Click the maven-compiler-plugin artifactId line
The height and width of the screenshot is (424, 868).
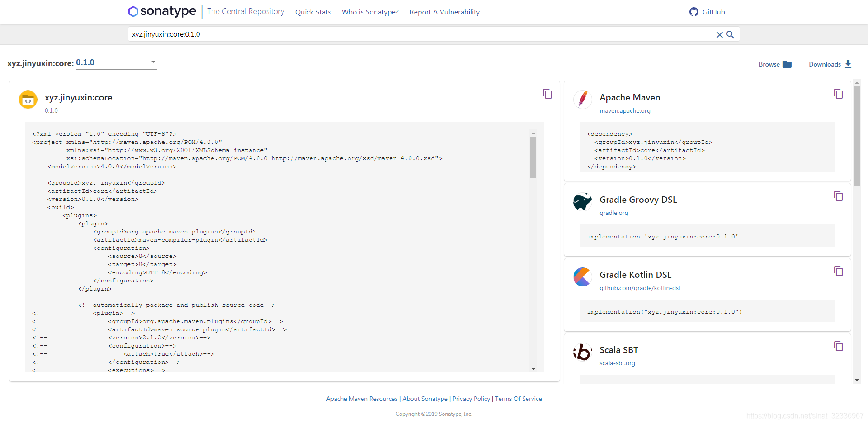point(180,240)
